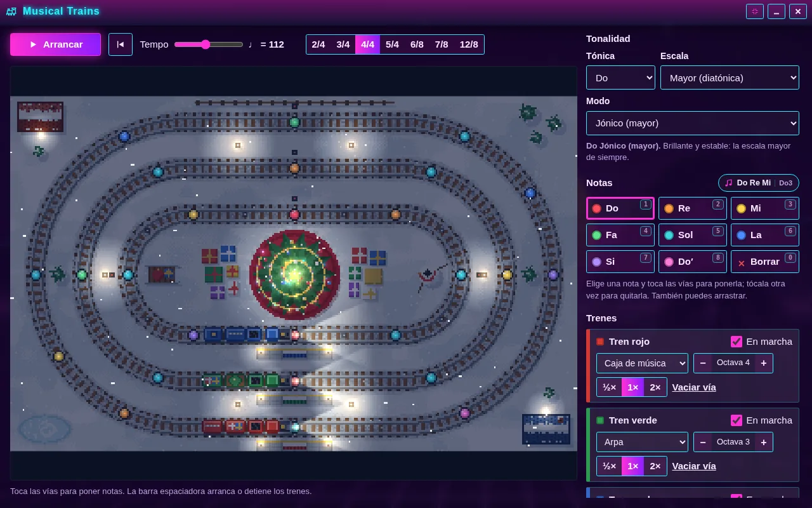This screenshot has width=812, height=508.
Task: Increase octave for Tren verde
Action: 763,442
